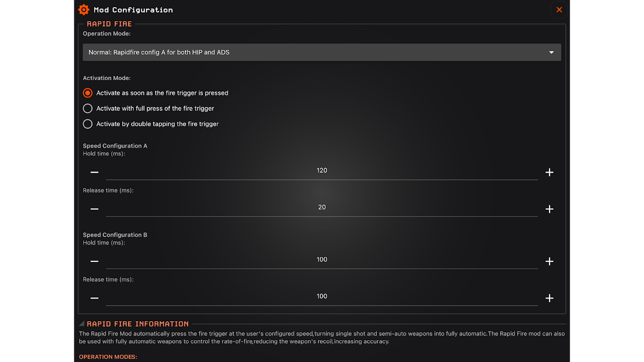This screenshot has width=644, height=362.
Task: Decrease Config A release time with minus
Action: (x=94, y=209)
